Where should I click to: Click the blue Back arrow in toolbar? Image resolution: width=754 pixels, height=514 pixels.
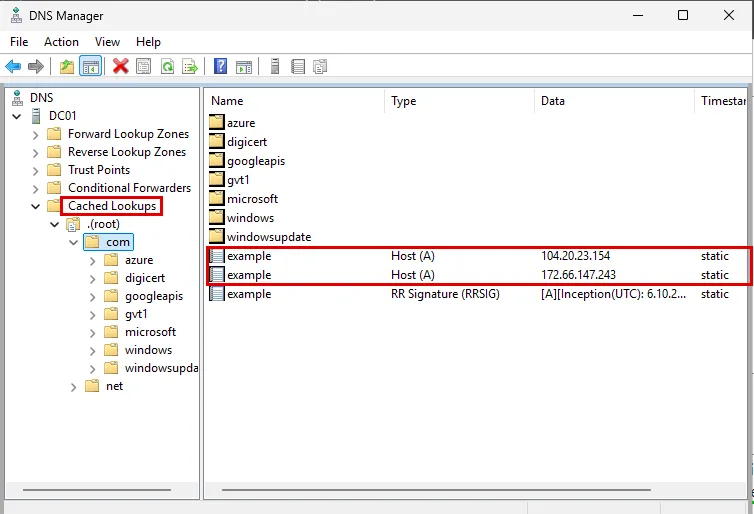13,66
